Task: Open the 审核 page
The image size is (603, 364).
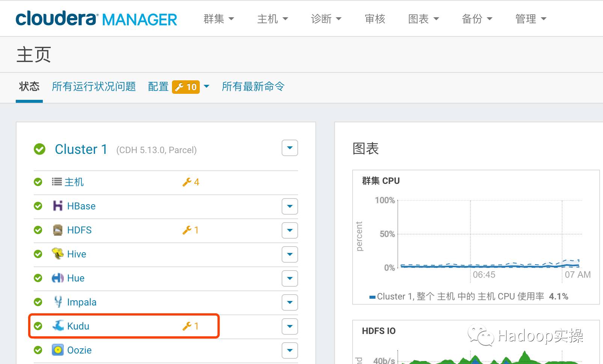Action: [375, 19]
